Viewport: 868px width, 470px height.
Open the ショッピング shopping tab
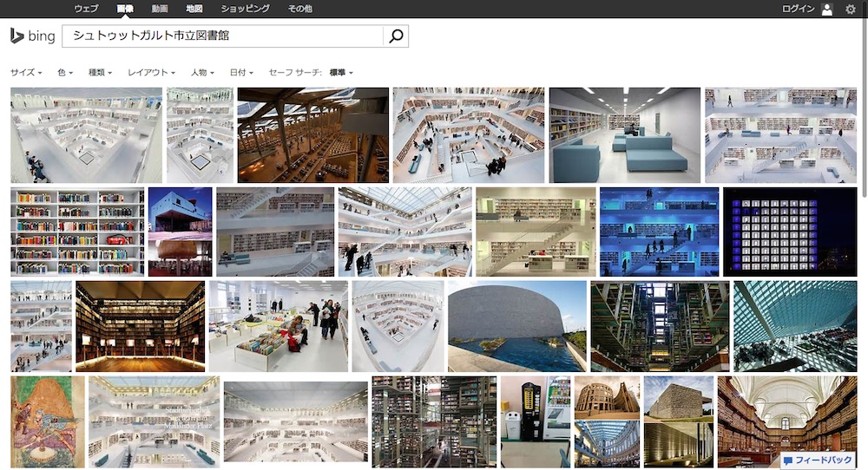coord(245,9)
